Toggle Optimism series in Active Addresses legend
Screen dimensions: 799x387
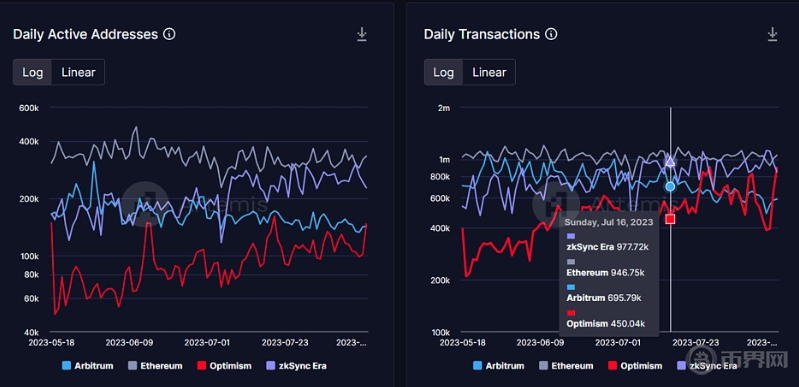(x=224, y=366)
